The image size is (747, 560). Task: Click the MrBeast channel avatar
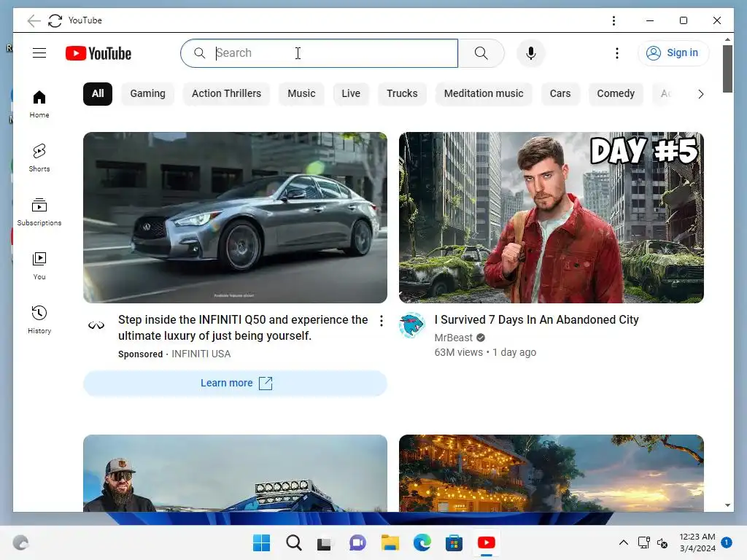[x=411, y=325]
